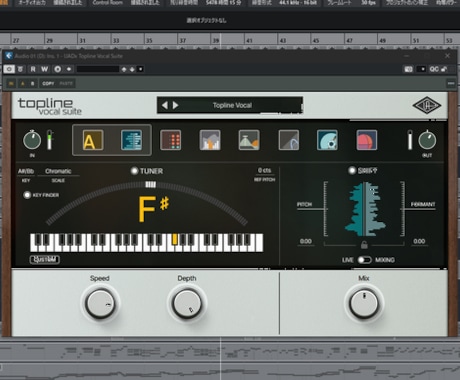Click the highlighted yellow F# piano key

[175, 239]
